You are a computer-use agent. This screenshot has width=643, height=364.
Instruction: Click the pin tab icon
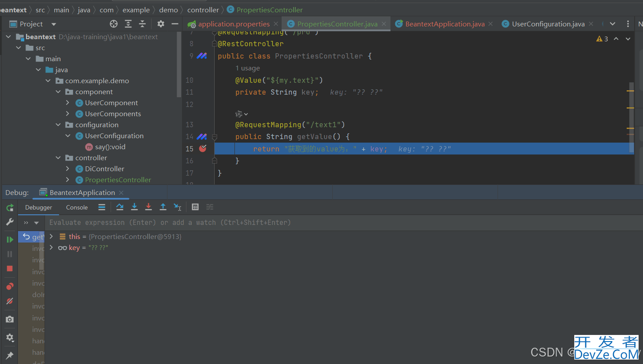click(x=10, y=355)
